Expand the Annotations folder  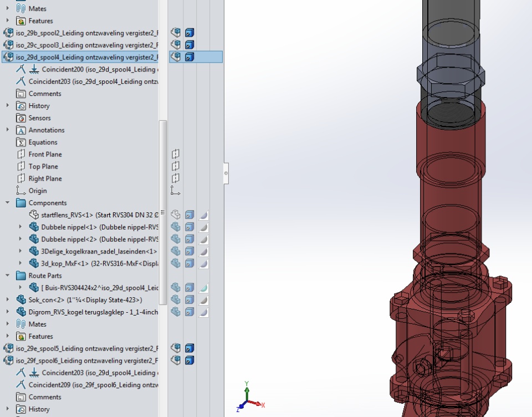pos(7,130)
